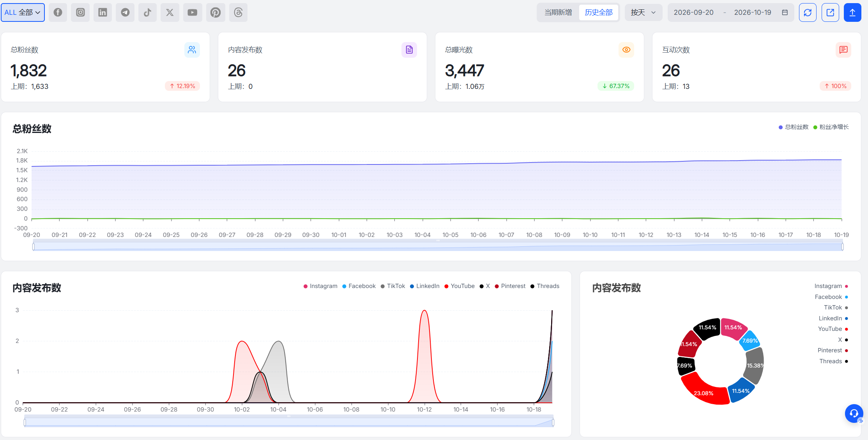
Task: Click the document icon in 内容发布数 card
Action: click(x=409, y=50)
